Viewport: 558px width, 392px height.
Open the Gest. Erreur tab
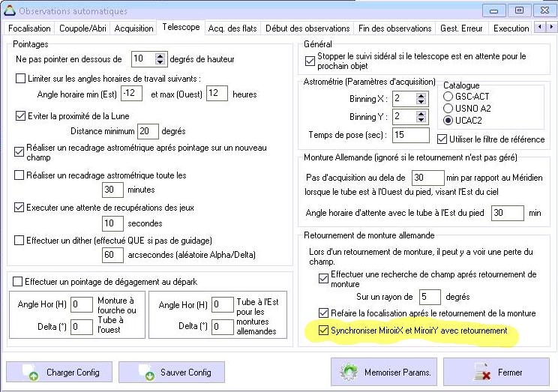460,28
